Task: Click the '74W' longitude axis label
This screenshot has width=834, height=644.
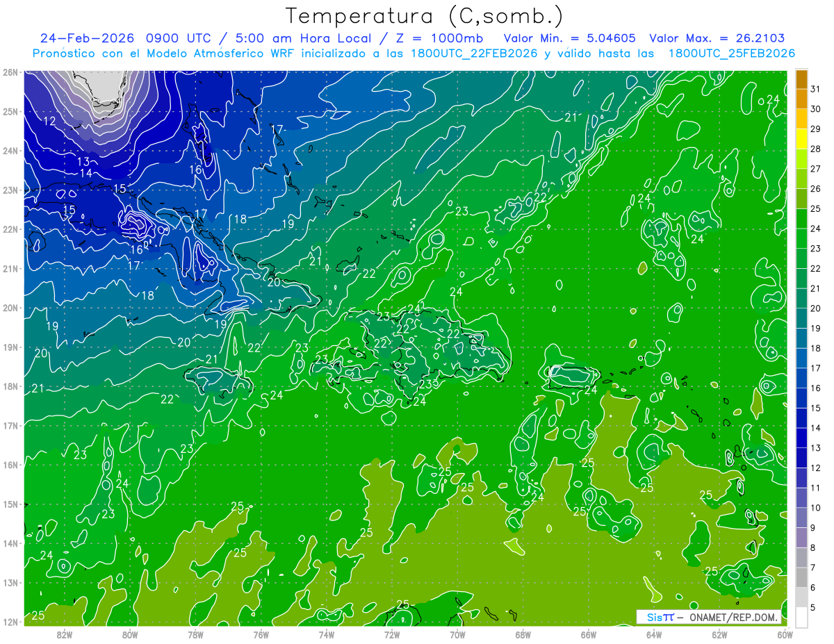Action: pyautogui.click(x=327, y=634)
